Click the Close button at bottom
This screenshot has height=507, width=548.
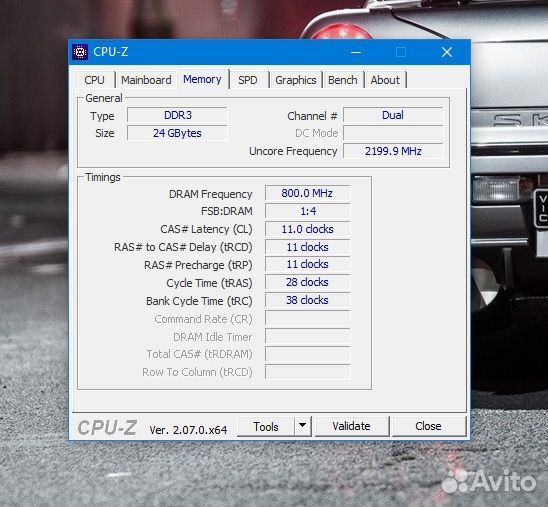tap(429, 427)
